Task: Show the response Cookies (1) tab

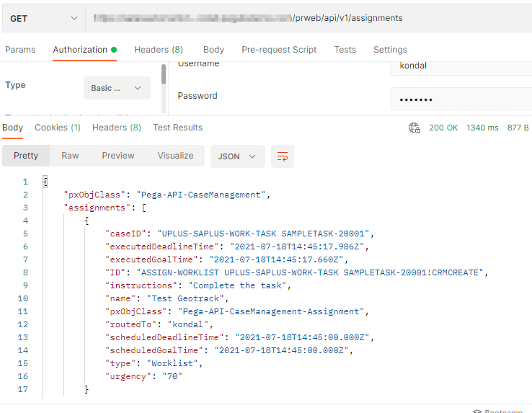Action: click(58, 128)
